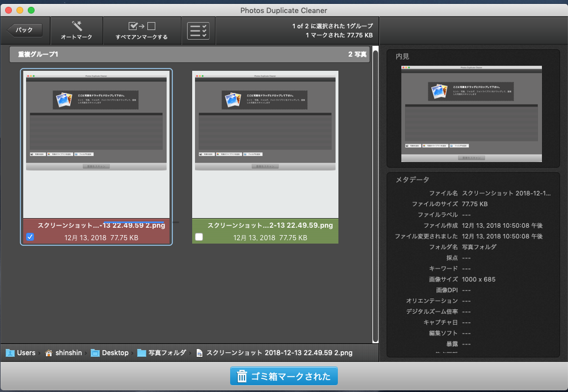
Task: Click the yellow minimize window button
Action: click(20, 10)
